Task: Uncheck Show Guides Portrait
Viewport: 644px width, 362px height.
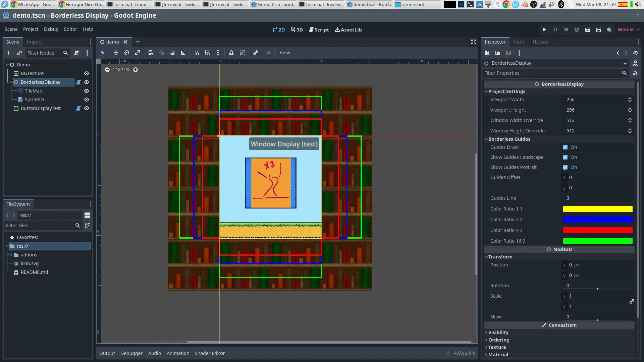Action: tap(565, 167)
